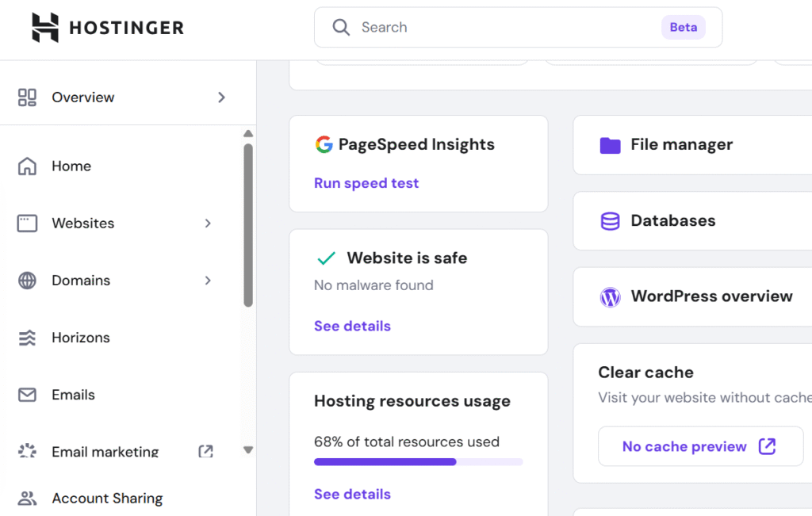The width and height of the screenshot is (812, 516).
Task: Click the resources usage progress bar
Action: click(419, 461)
